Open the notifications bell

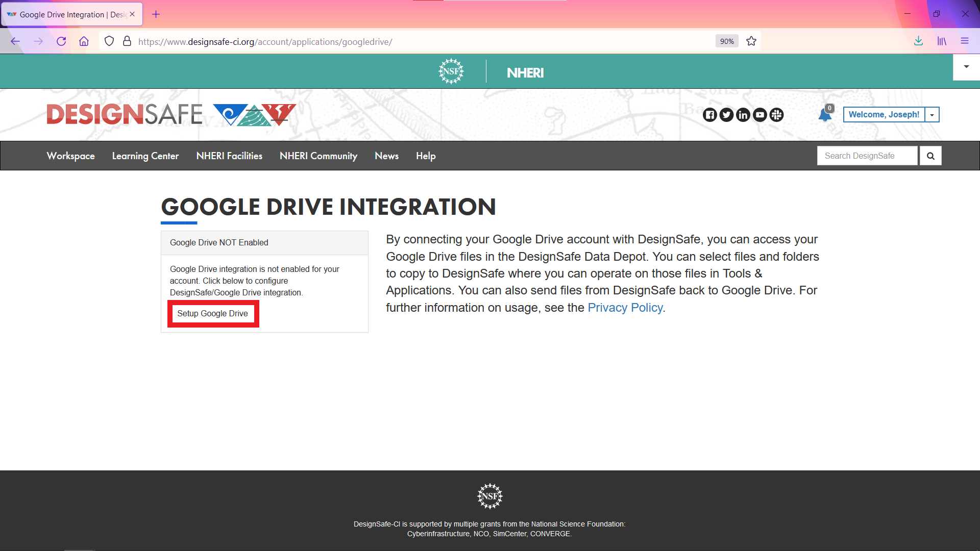825,115
